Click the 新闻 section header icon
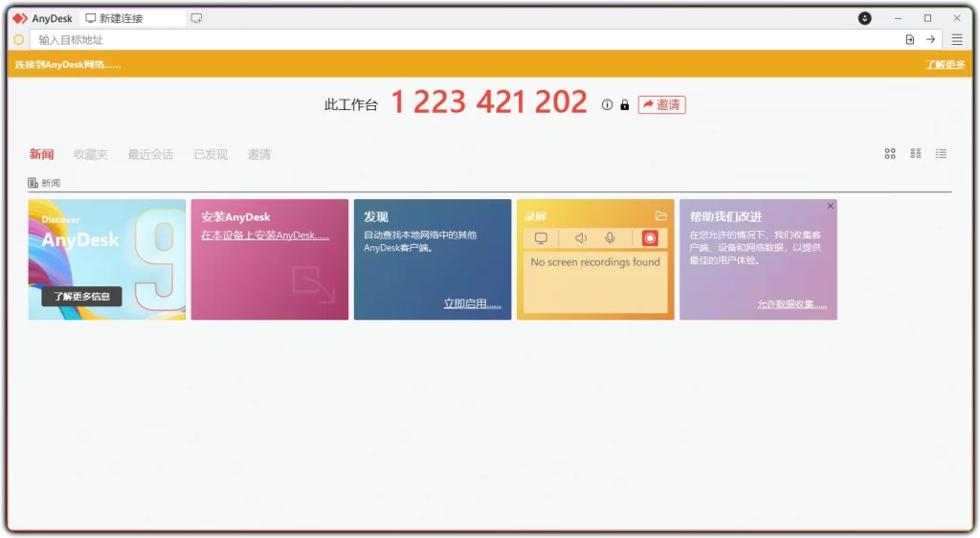This screenshot has height=538, width=980. (x=33, y=183)
